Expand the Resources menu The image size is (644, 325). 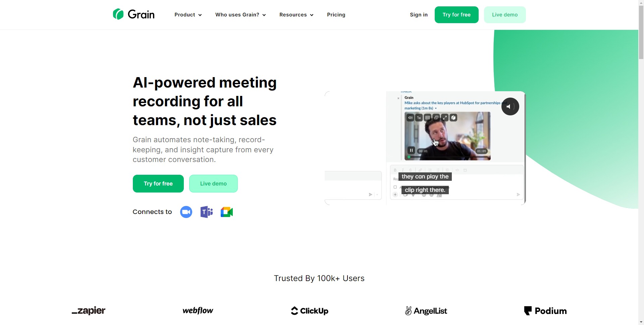297,15
